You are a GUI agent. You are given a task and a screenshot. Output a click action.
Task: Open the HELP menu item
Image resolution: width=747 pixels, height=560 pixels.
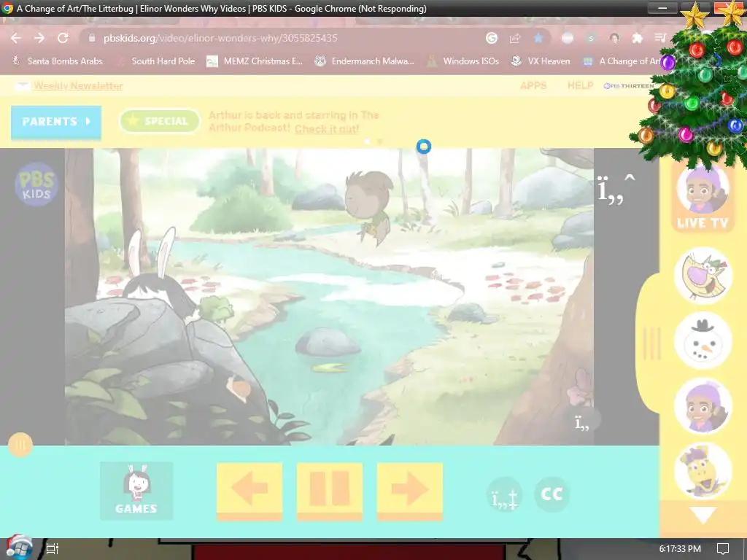pyautogui.click(x=580, y=86)
